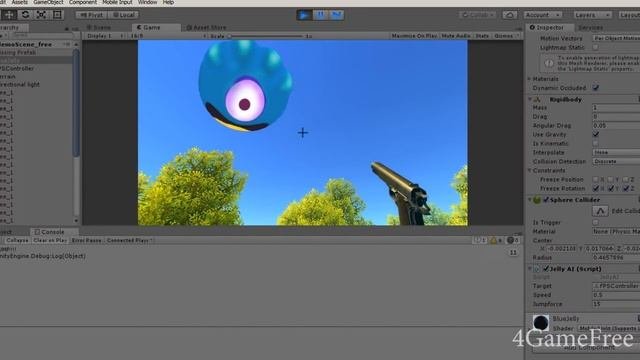Screen dimensions: 640x360
Task: Disable the Sphere Collider component checkbox
Action: point(546,200)
